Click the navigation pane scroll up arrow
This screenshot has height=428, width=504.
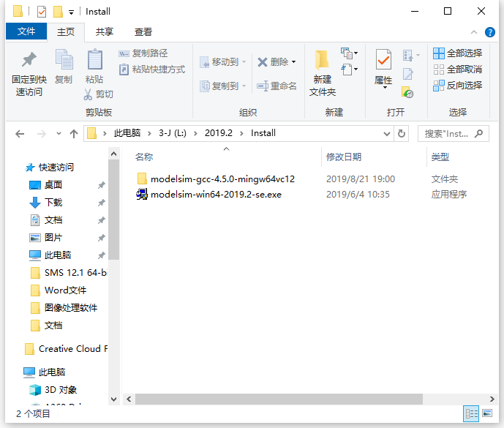pos(113,154)
